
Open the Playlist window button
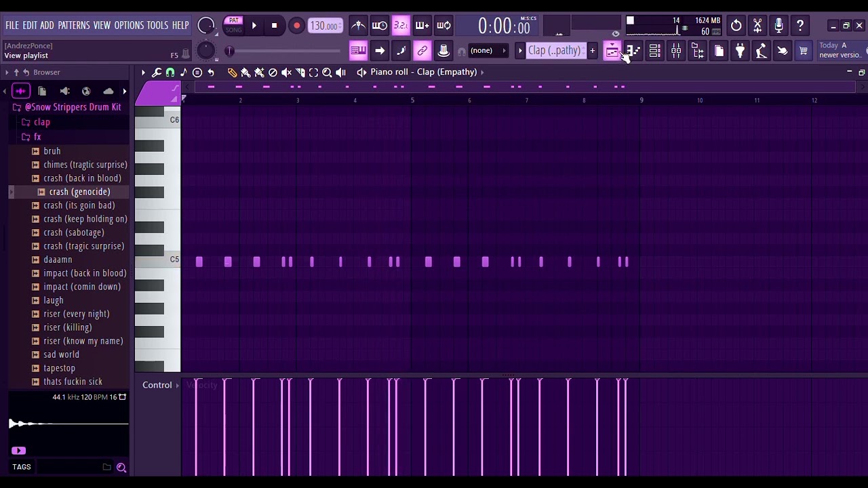(612, 50)
